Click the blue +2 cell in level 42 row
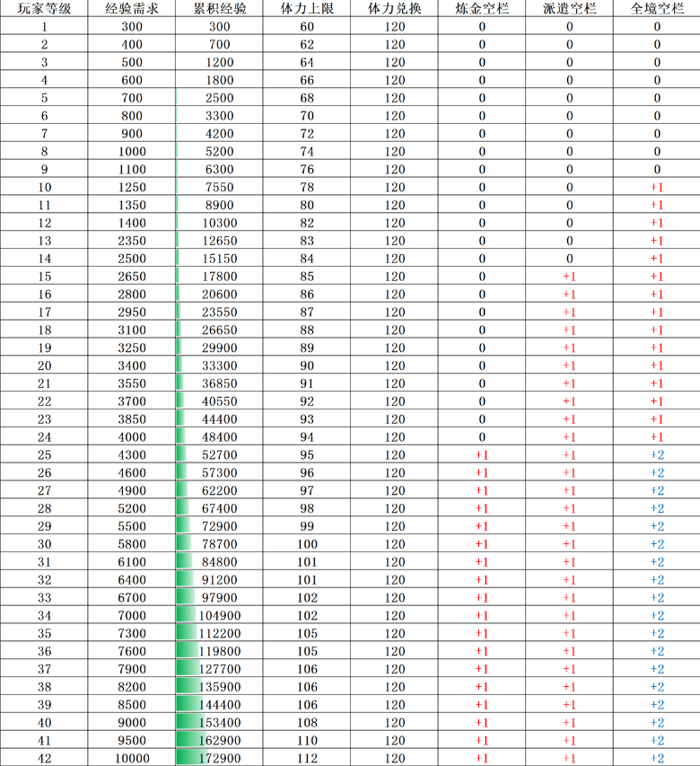The image size is (700, 766). 657,758
